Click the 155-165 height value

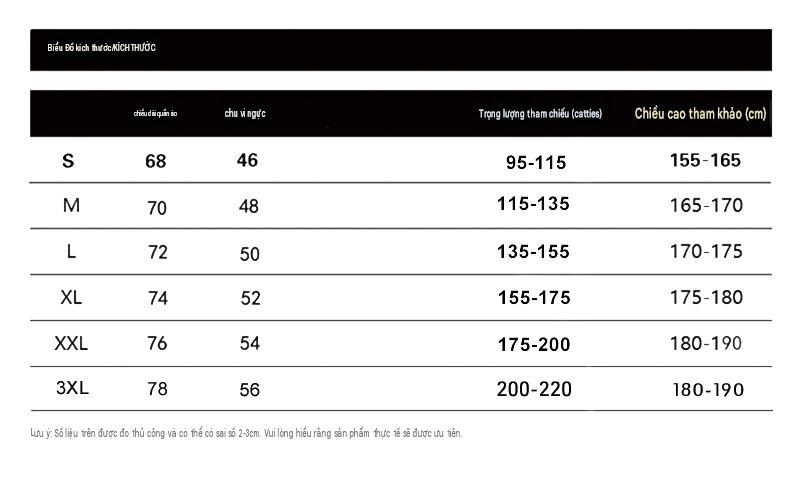pyautogui.click(x=705, y=160)
